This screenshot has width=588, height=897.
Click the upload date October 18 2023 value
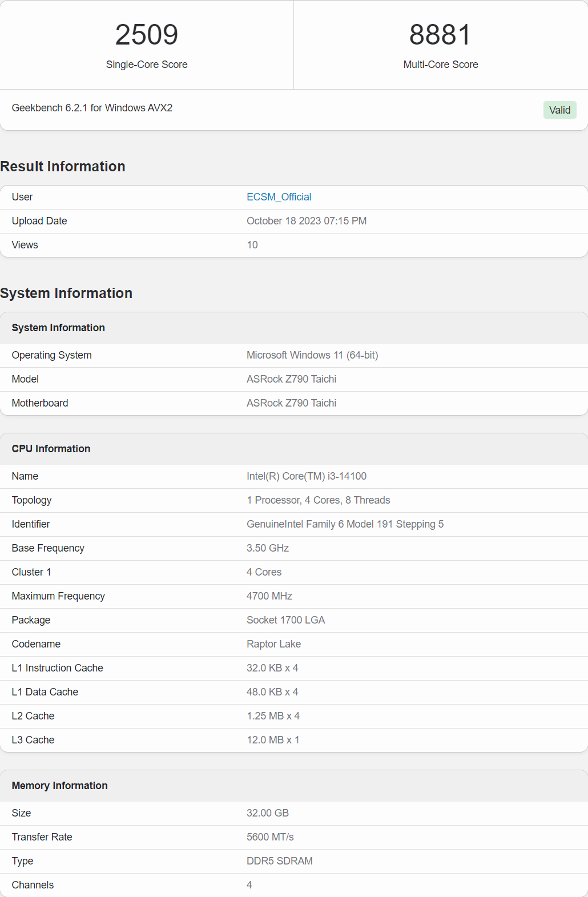[307, 221]
